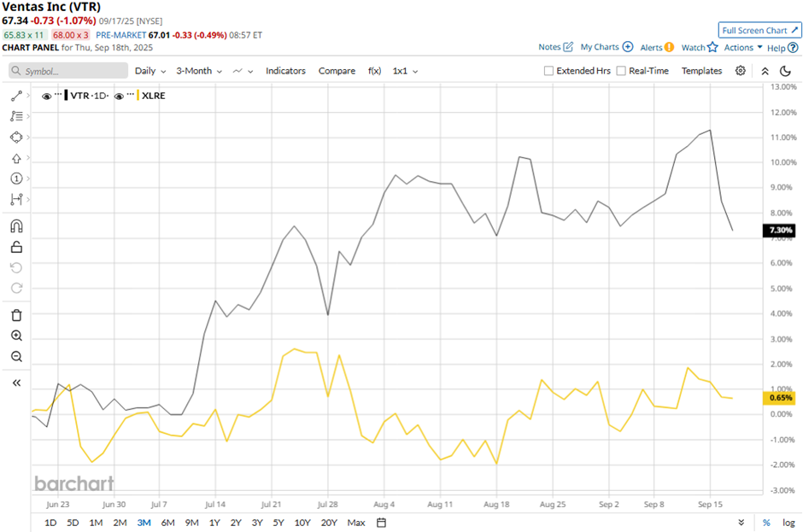Screen dimensions: 803x532
Task: Open the Indicators menu
Action: coord(285,71)
